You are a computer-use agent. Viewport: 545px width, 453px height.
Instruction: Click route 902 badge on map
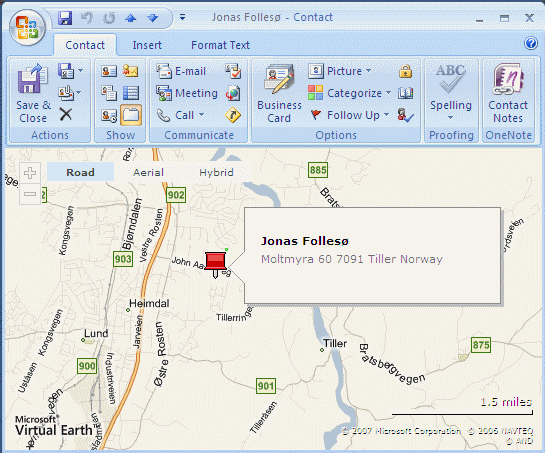point(176,195)
